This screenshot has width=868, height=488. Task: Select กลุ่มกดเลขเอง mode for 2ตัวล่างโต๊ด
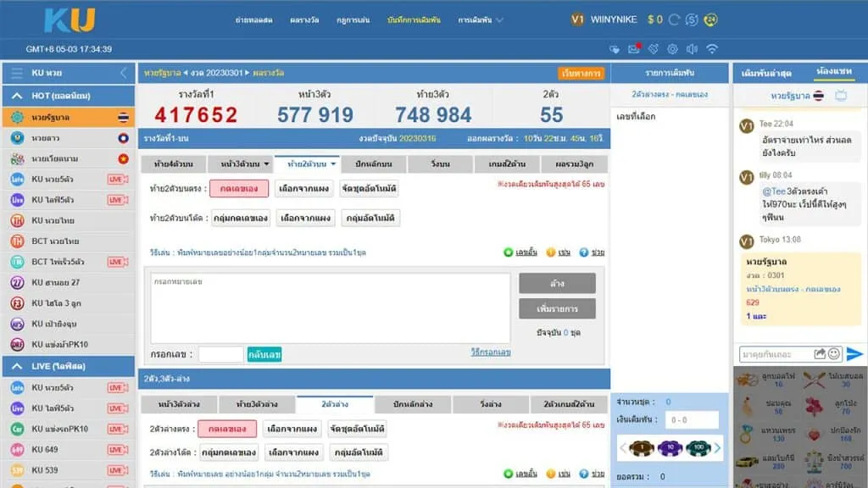(229, 452)
